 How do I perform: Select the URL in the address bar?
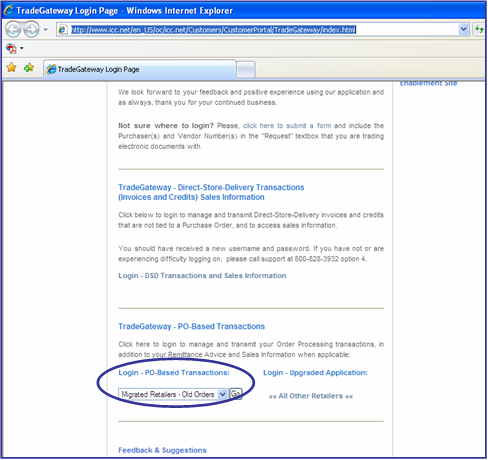pos(213,30)
